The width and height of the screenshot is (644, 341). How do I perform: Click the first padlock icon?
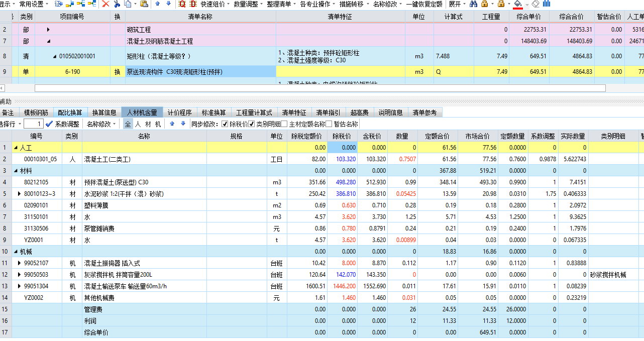(484, 4)
